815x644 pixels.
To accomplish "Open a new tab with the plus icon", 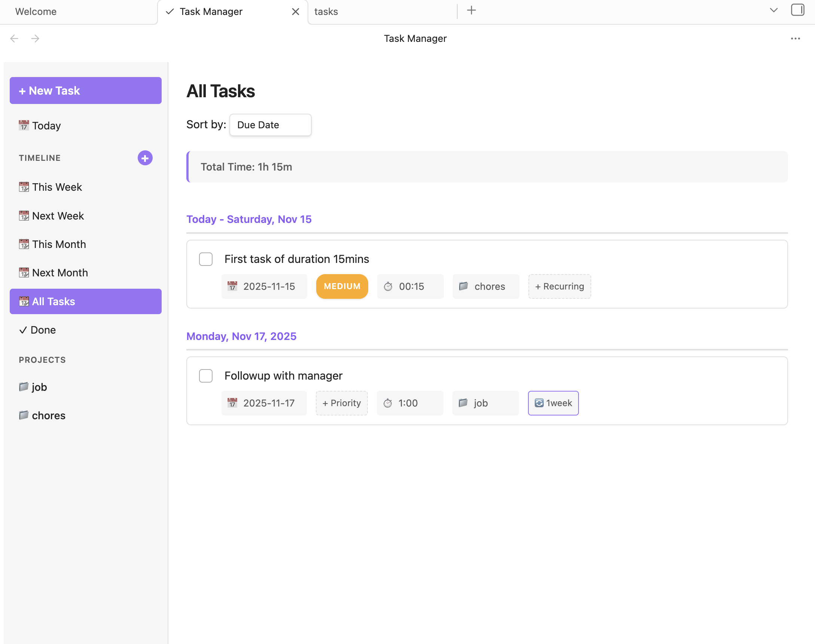I will point(470,10).
